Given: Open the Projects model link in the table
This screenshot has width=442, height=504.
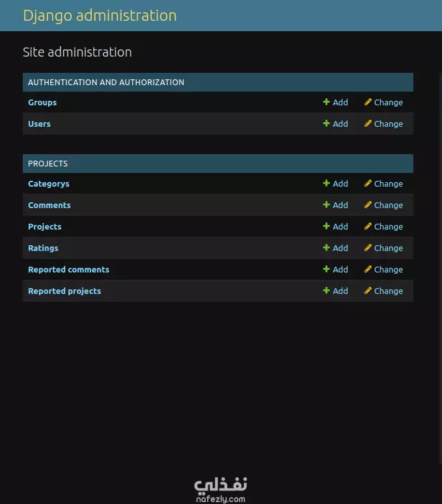Looking at the screenshot, I should coord(45,226).
